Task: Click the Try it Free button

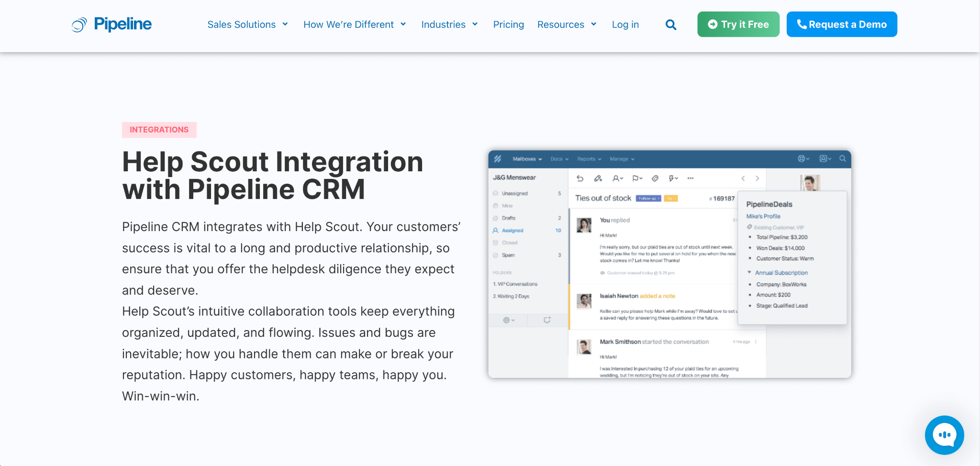Action: point(738,24)
